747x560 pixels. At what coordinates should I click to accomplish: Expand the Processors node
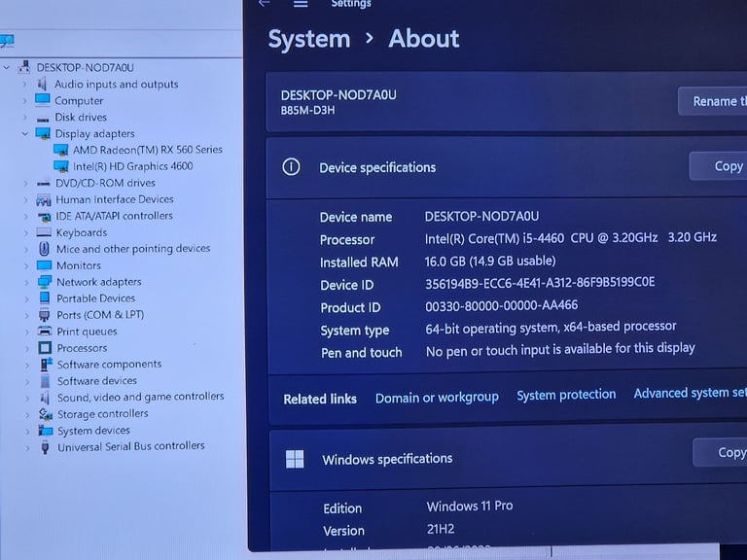[x=26, y=348]
